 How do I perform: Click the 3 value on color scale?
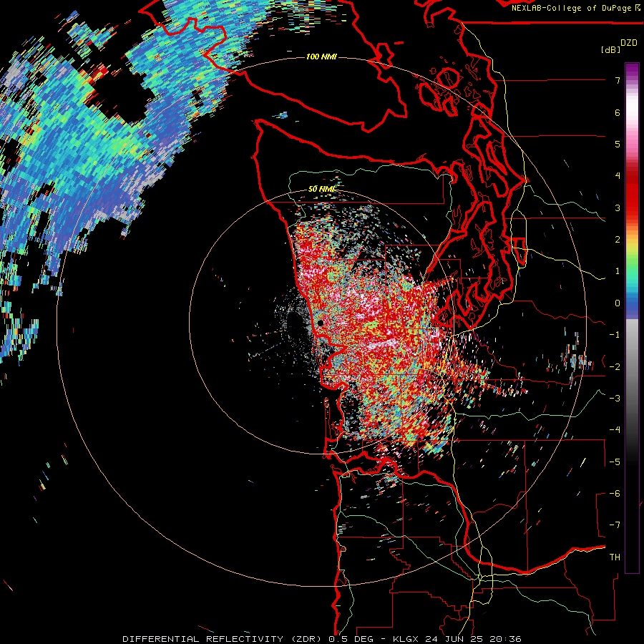(x=618, y=208)
